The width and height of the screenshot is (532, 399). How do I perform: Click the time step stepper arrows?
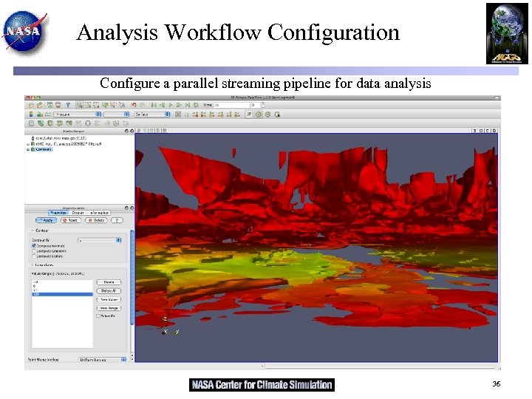click(x=263, y=105)
